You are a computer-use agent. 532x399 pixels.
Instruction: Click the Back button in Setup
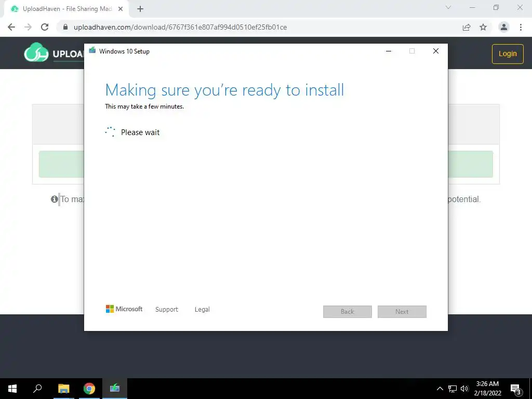tap(348, 312)
